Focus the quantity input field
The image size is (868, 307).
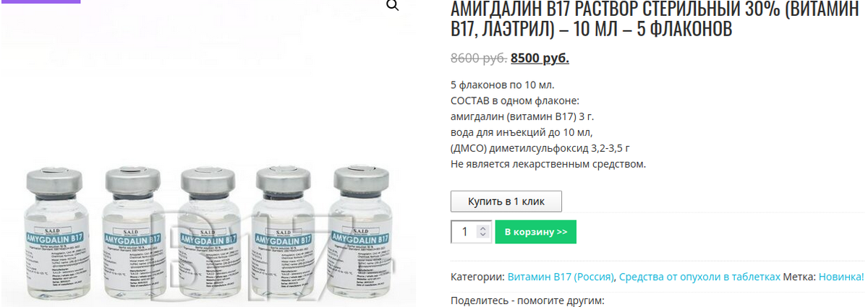(465, 232)
